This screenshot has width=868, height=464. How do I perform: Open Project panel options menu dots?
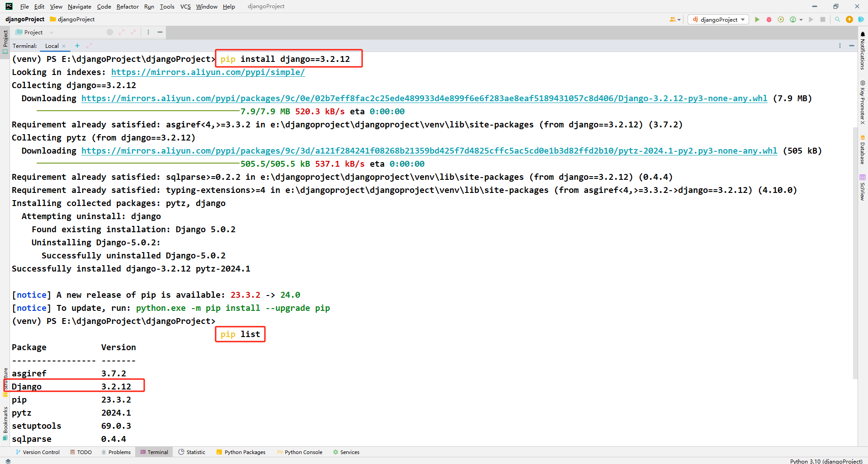click(148, 32)
